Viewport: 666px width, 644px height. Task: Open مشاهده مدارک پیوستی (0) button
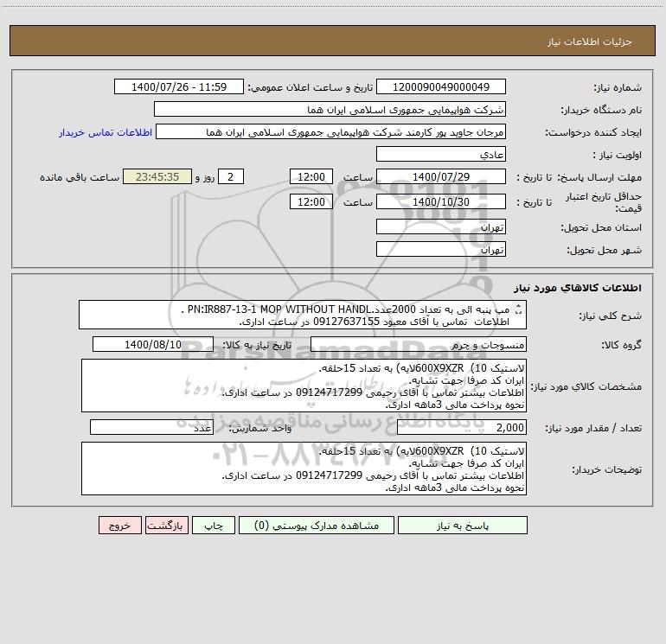click(x=317, y=526)
